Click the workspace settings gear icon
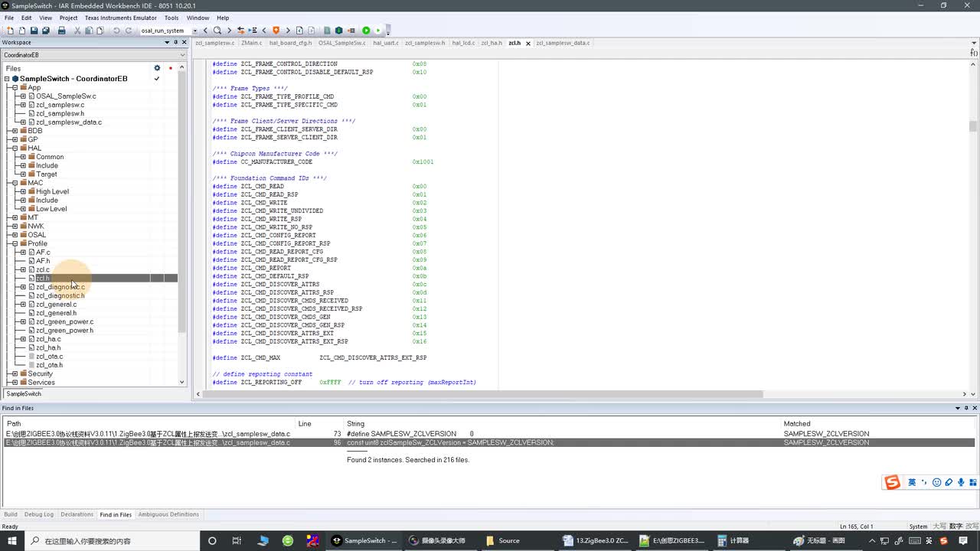The image size is (980, 551). pos(157,68)
